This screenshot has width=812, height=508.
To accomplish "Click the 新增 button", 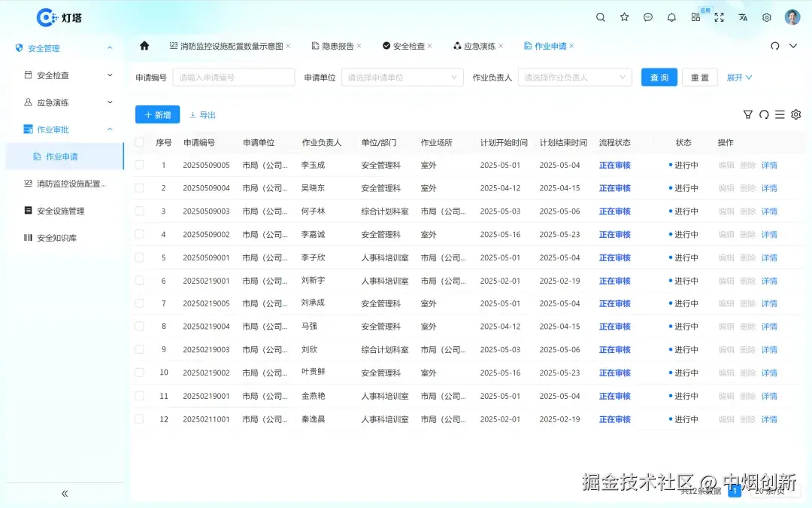I will click(x=157, y=114).
